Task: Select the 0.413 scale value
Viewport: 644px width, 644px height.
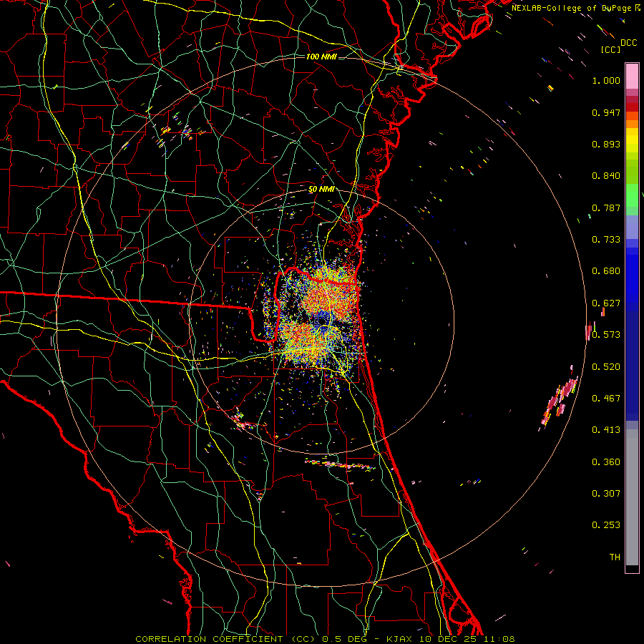Action: (606, 430)
